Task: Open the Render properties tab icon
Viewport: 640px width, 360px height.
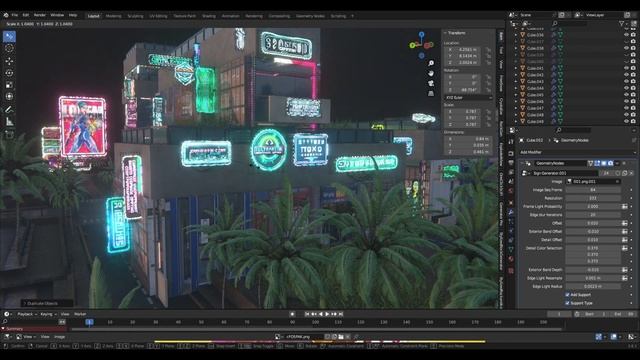Action: [x=511, y=153]
